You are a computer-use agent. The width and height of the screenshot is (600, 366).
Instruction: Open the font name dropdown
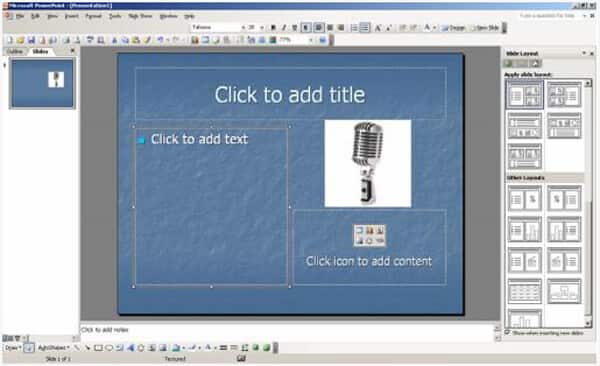click(243, 28)
